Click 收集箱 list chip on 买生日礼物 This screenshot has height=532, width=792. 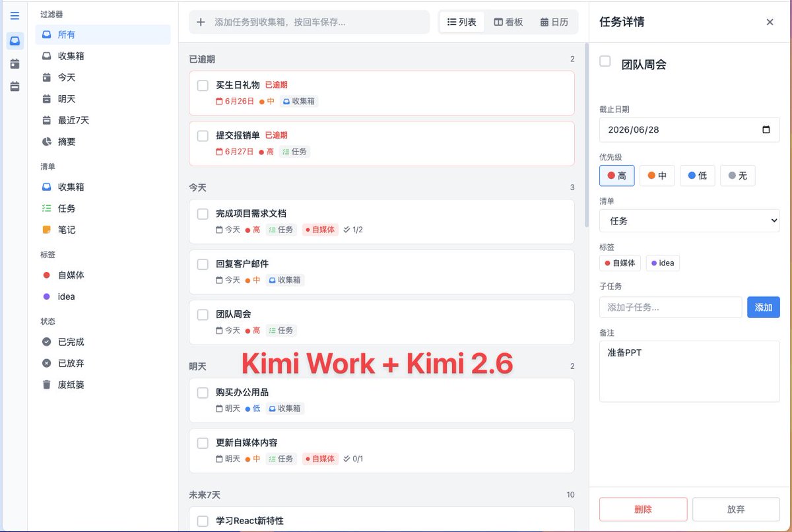click(x=298, y=102)
